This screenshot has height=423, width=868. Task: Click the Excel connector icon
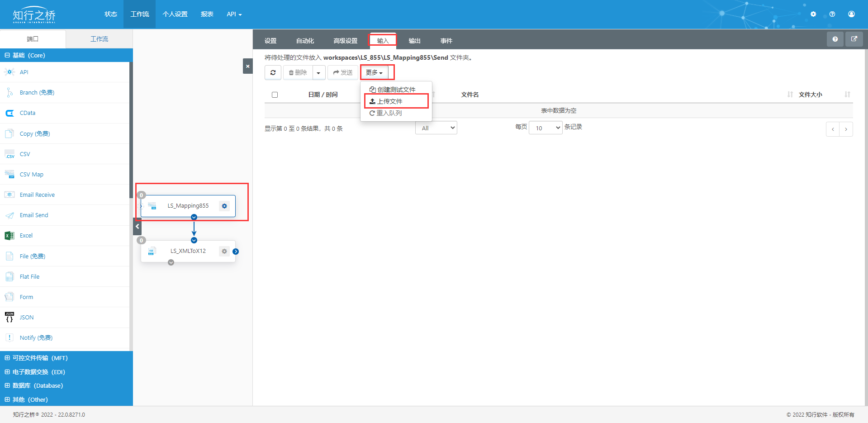click(9, 236)
